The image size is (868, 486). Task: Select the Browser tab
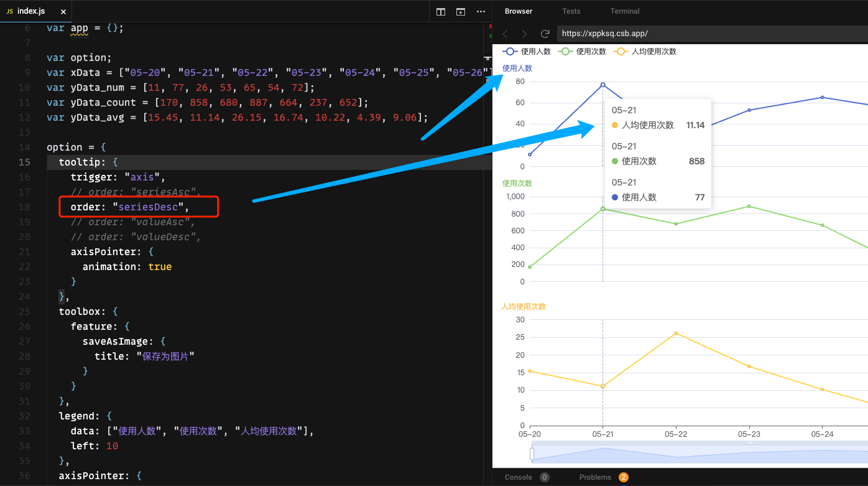pos(518,11)
